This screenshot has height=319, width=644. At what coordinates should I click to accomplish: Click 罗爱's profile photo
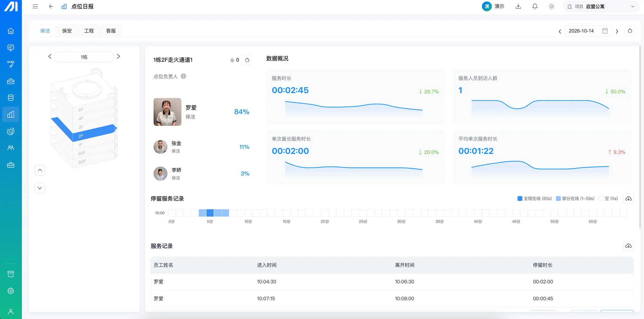167,112
